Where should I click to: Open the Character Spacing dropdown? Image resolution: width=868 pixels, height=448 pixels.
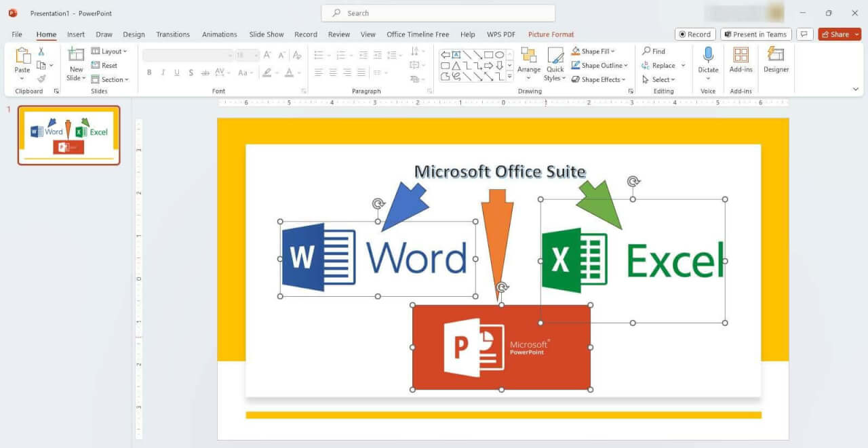[222, 73]
